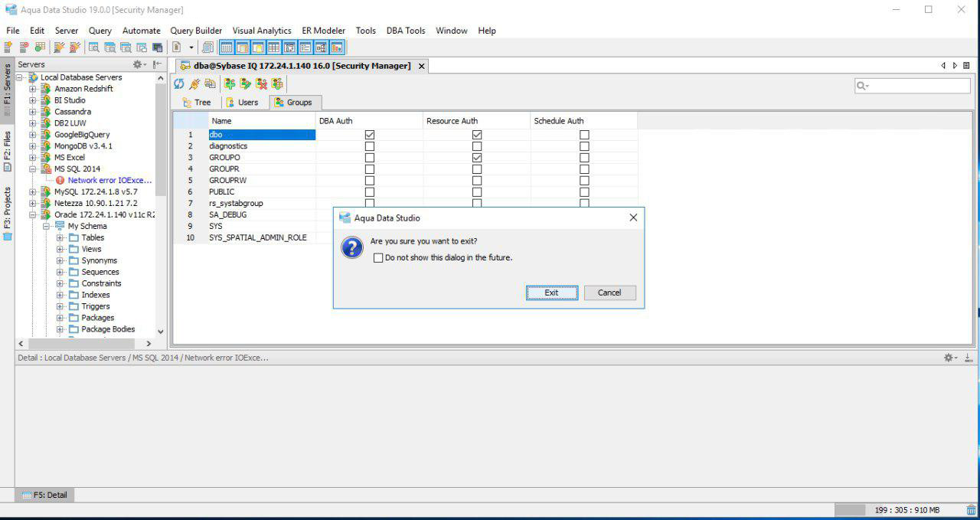The height and width of the screenshot is (520, 980).
Task: Open the Visual Analytics menu
Action: pos(262,31)
